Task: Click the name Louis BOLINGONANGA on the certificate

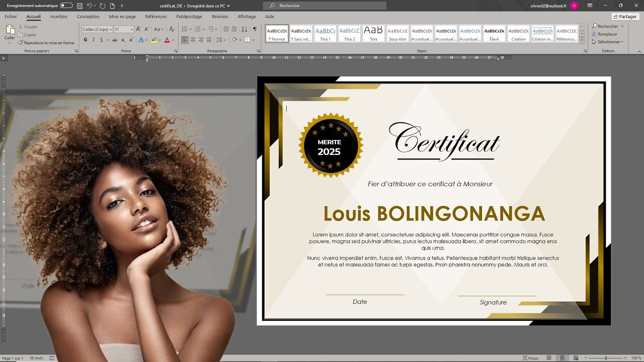Action: (x=434, y=214)
